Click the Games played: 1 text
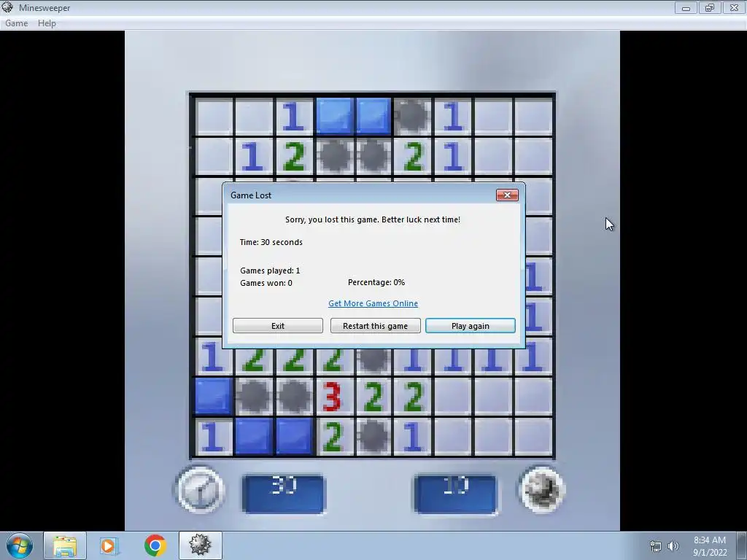747x560 pixels. [270, 271]
